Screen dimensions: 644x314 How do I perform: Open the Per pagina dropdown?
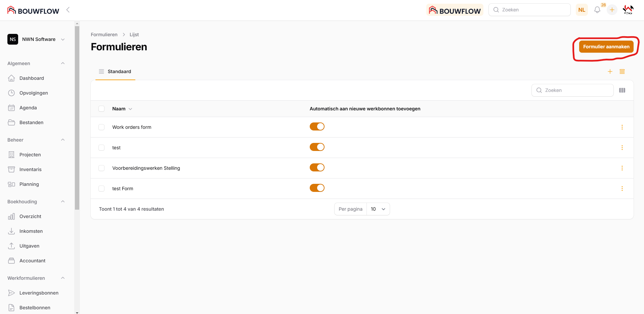[x=378, y=209]
